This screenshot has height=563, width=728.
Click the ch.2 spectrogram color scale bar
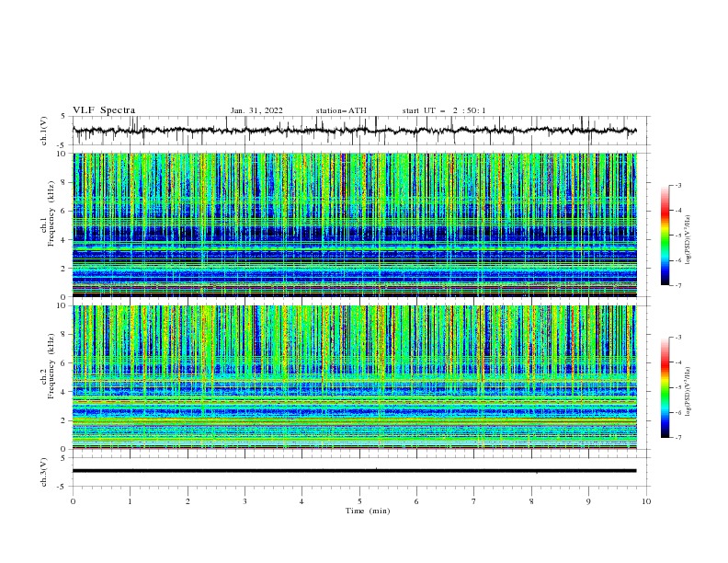pyautogui.click(x=665, y=387)
